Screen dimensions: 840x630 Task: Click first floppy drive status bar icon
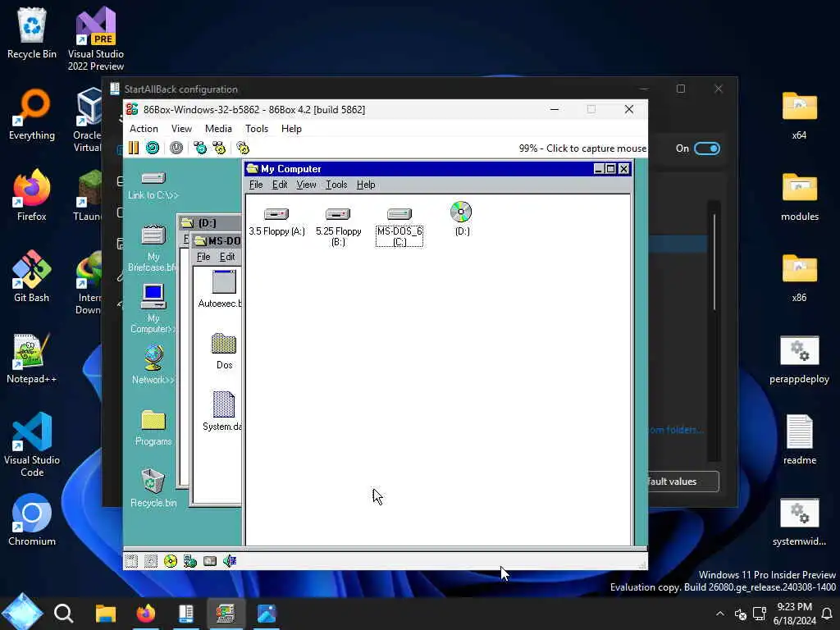coord(131,561)
